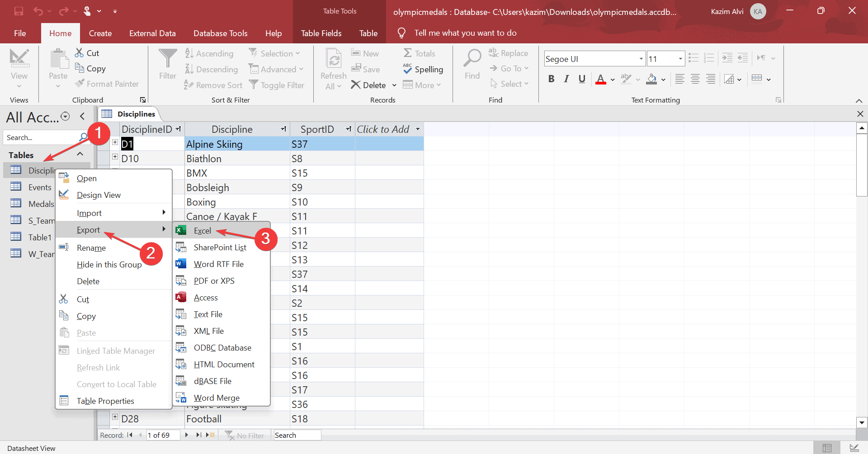Screen dimensions: 868x454
Task: Click the Find magnifier icon
Action: click(x=472, y=59)
